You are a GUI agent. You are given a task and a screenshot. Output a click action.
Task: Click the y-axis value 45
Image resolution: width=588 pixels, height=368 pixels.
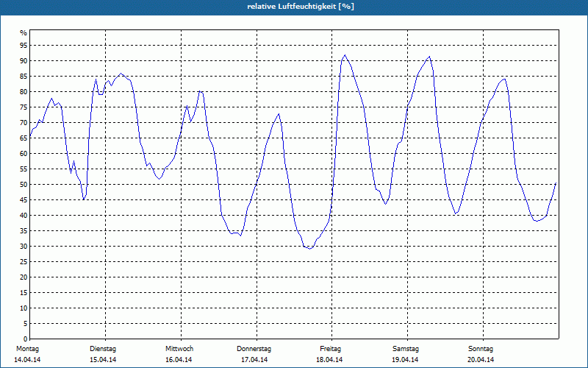pyautogui.click(x=24, y=200)
